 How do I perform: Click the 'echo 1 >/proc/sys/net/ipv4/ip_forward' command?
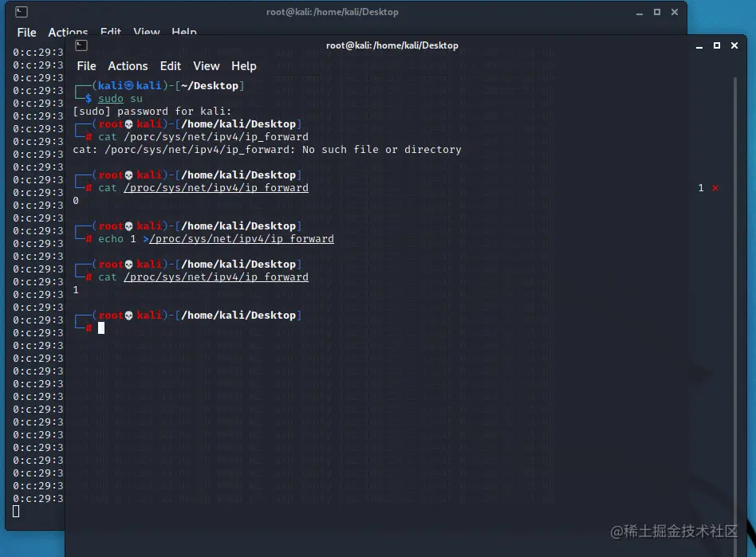click(215, 239)
